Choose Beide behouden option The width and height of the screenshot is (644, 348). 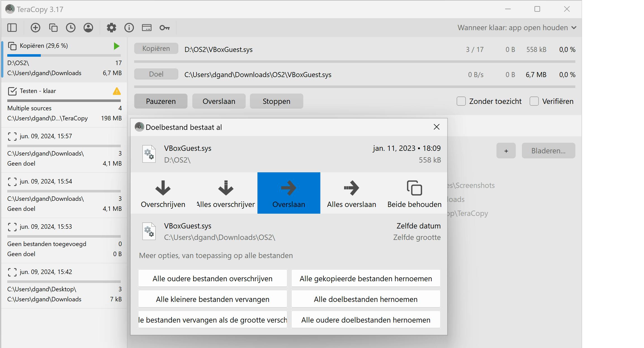point(414,193)
